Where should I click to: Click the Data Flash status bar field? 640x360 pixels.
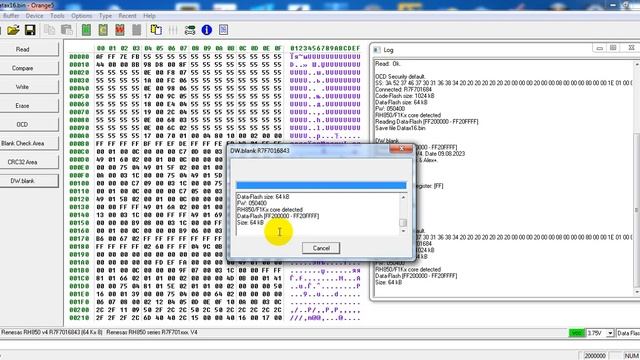[x=628, y=333]
